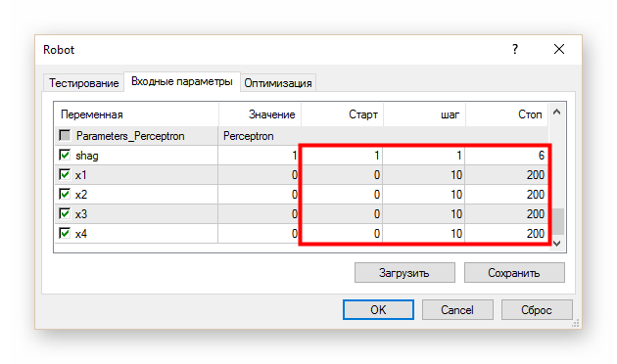
Task: Click the vertical scrollbar thumb
Action: tap(558, 221)
